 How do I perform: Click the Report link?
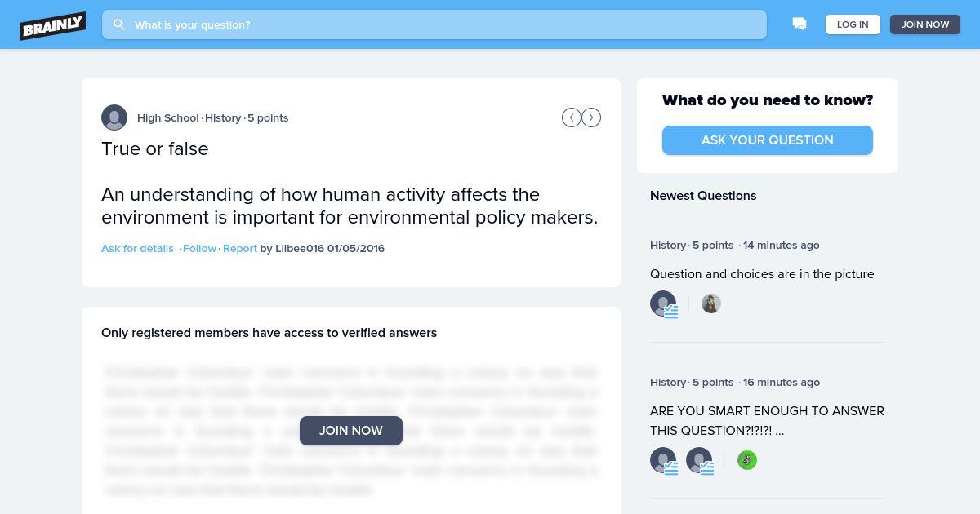tap(240, 248)
